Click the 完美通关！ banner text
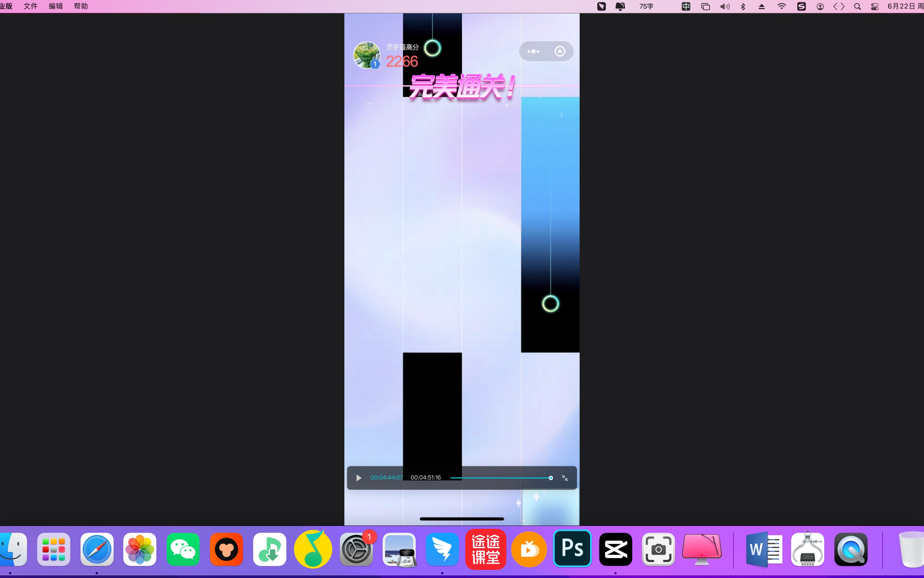 point(462,87)
